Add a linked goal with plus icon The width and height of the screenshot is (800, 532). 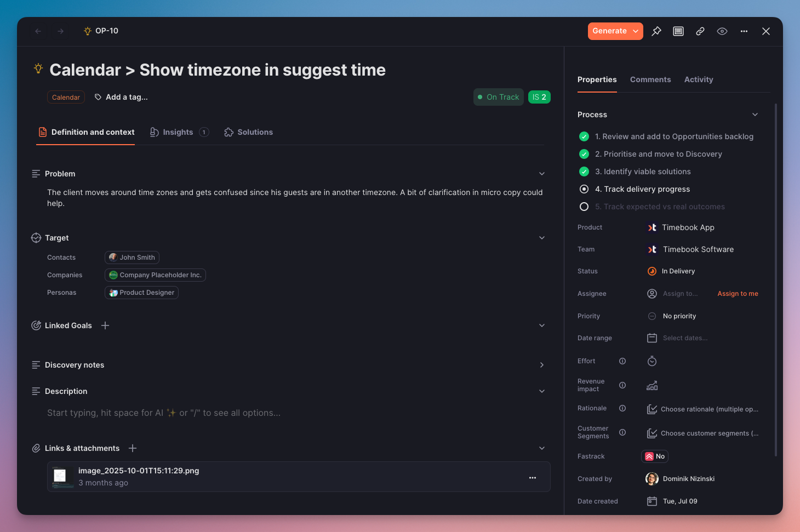pyautogui.click(x=105, y=325)
